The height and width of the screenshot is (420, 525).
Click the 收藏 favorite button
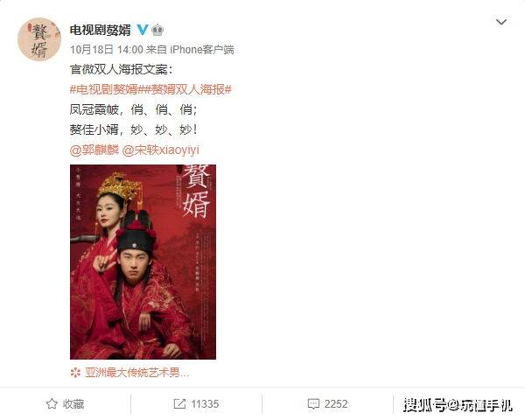[65, 403]
